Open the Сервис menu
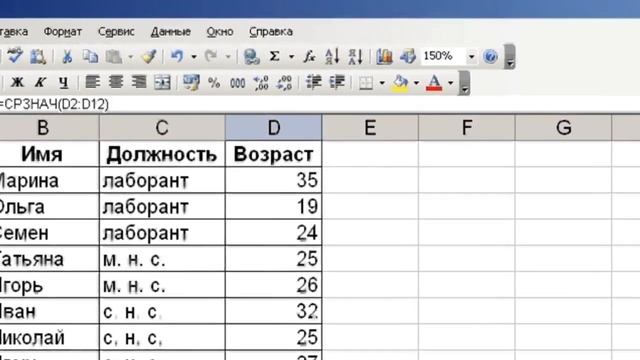 click(116, 31)
